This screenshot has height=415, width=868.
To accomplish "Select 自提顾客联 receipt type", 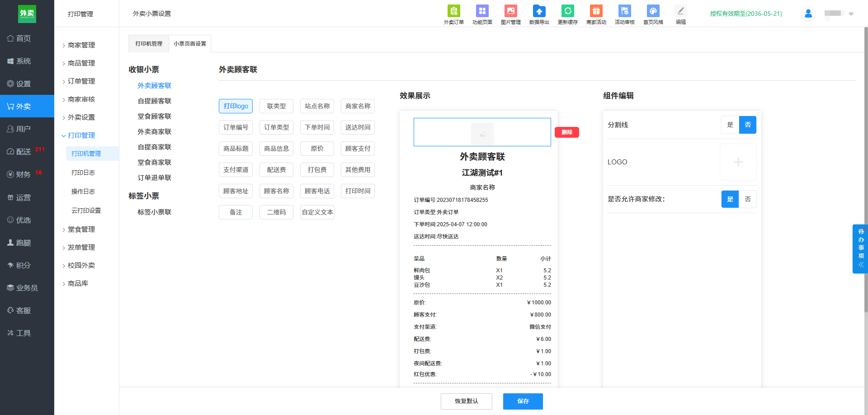I will 155,101.
